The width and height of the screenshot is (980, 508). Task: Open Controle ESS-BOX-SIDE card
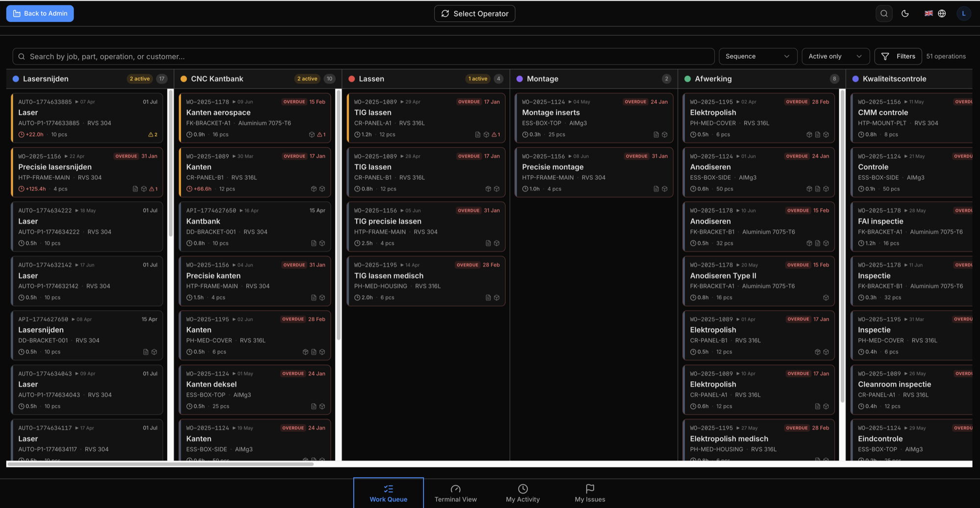pos(911,172)
